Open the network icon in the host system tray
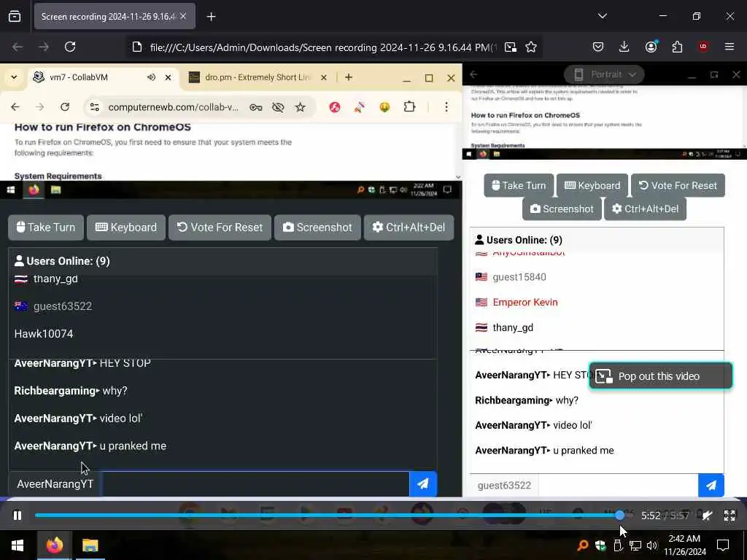The image size is (747, 560). coord(635,545)
